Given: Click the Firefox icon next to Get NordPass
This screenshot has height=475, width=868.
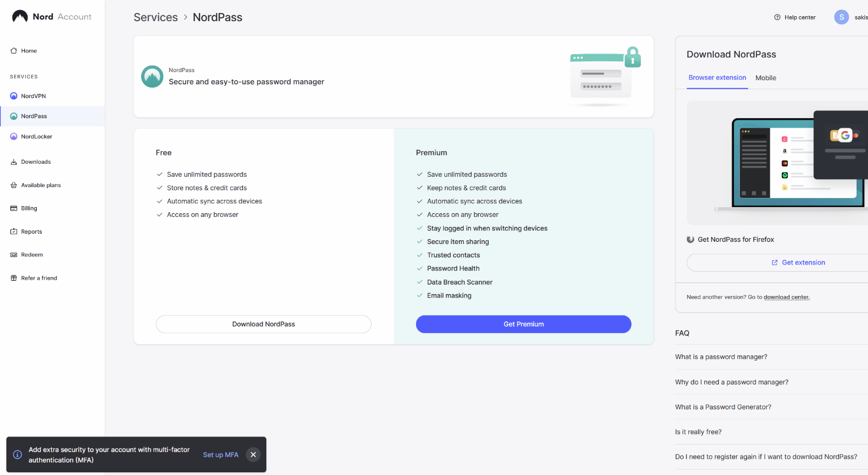Looking at the screenshot, I should point(691,240).
